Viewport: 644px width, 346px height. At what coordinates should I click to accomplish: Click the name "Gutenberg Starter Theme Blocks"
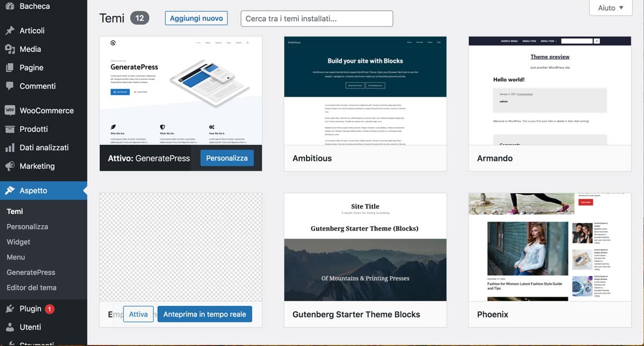click(x=356, y=314)
